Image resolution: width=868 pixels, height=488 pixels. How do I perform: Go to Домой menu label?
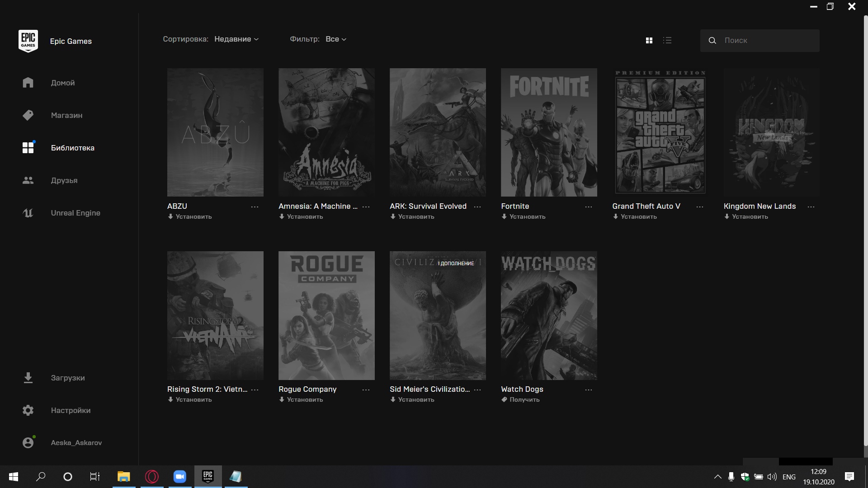click(63, 83)
